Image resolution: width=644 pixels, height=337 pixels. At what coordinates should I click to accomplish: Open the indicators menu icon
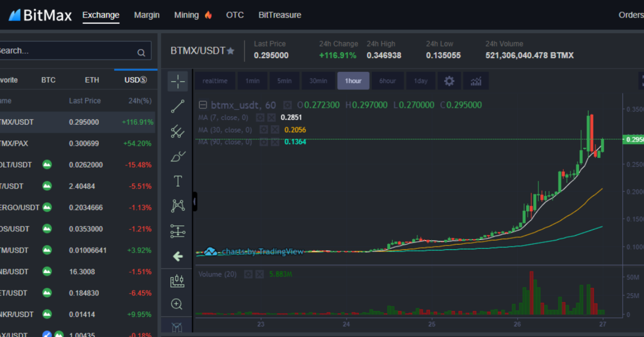pyautogui.click(x=475, y=81)
